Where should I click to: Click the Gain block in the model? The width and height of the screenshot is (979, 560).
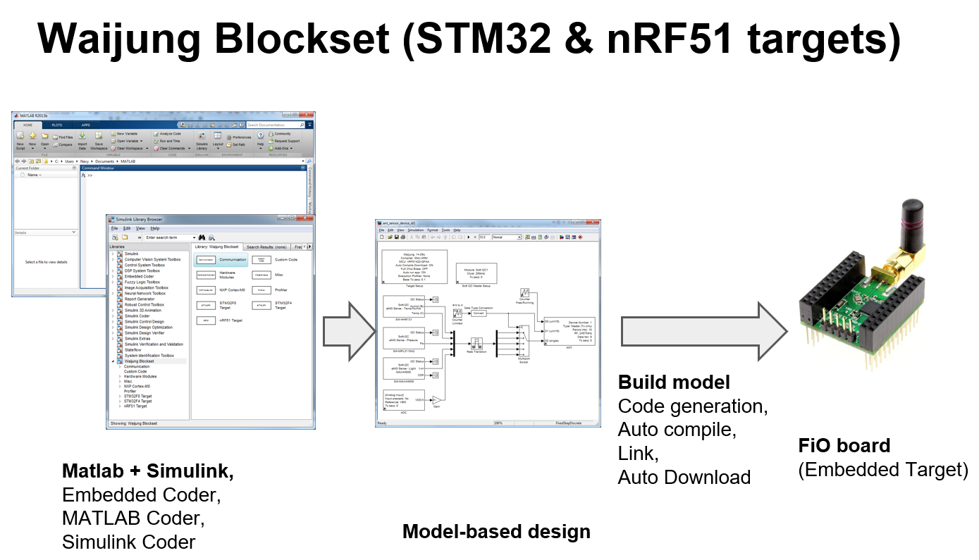click(x=436, y=400)
